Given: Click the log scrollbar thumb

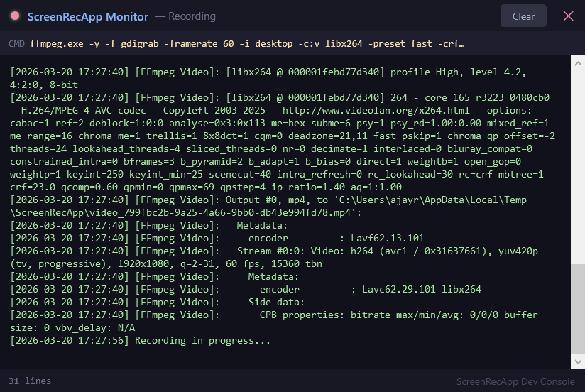Looking at the screenshot, I should [x=577, y=309].
